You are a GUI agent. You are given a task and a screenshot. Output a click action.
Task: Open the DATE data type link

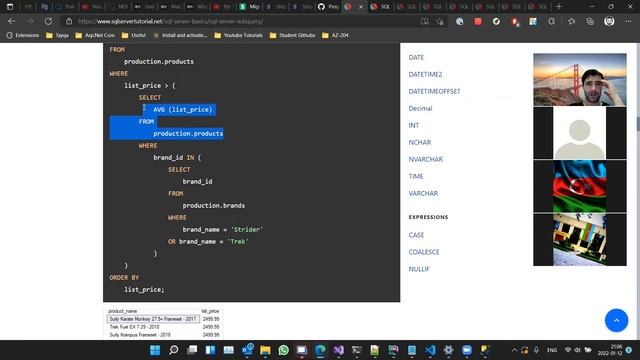[416, 58]
